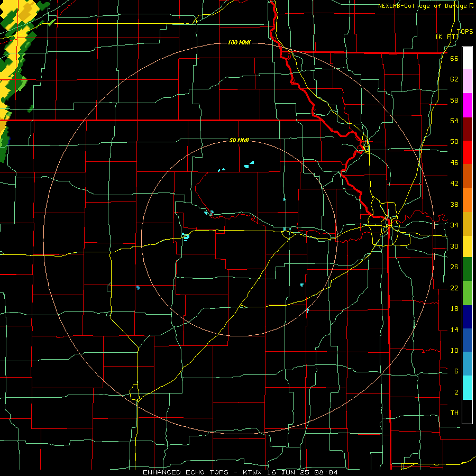This screenshot has height=476, width=476.
Task: Click the medium blue swatch above 10
Action: [467, 340]
